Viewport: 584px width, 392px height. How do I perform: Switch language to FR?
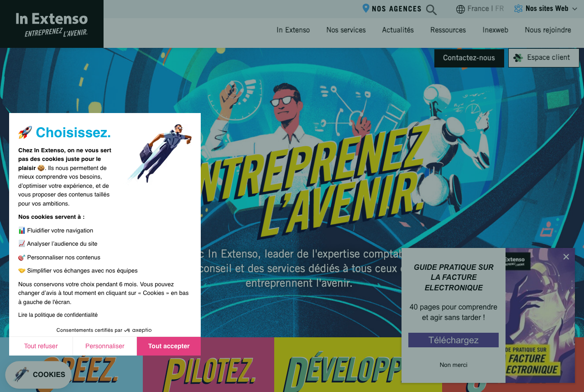(x=500, y=9)
